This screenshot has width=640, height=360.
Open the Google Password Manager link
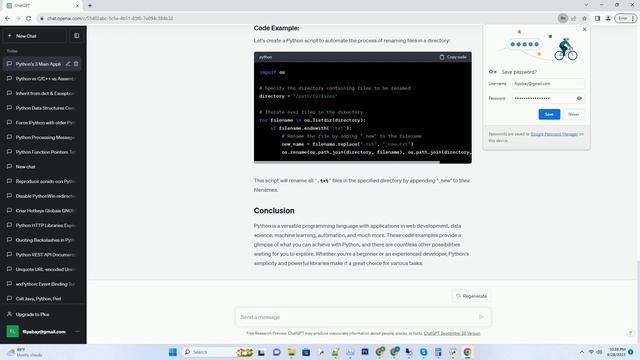point(554,134)
